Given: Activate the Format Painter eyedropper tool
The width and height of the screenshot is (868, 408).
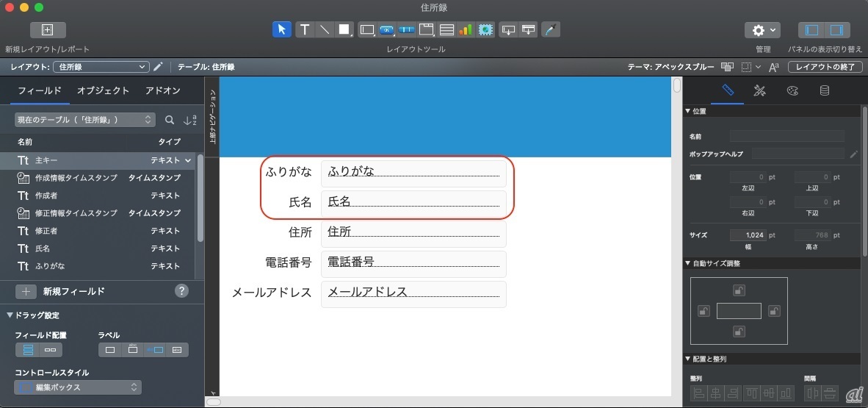Looking at the screenshot, I should pos(550,29).
